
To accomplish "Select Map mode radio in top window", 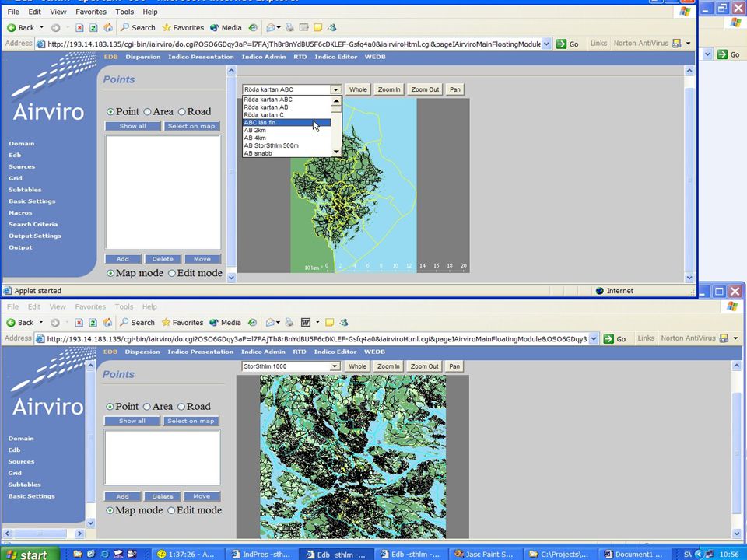I will click(x=110, y=273).
